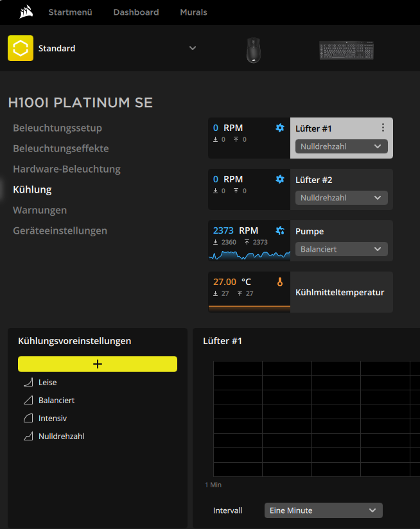
Task: Go to Startmenü
Action: click(x=70, y=12)
